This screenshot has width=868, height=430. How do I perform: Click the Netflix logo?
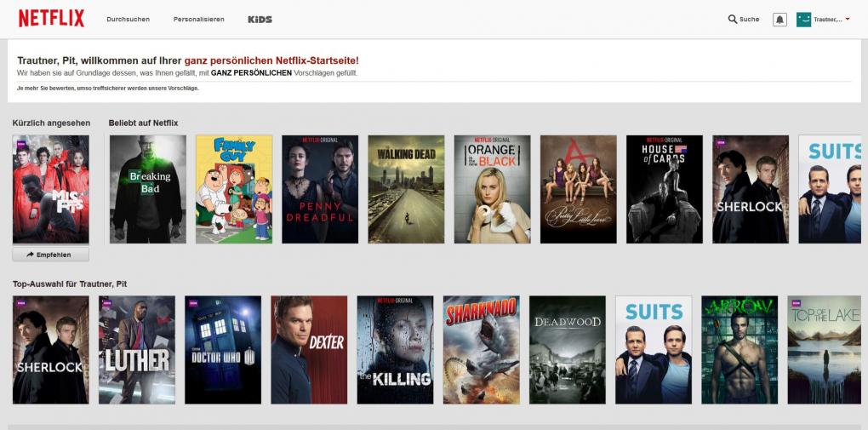[x=51, y=18]
